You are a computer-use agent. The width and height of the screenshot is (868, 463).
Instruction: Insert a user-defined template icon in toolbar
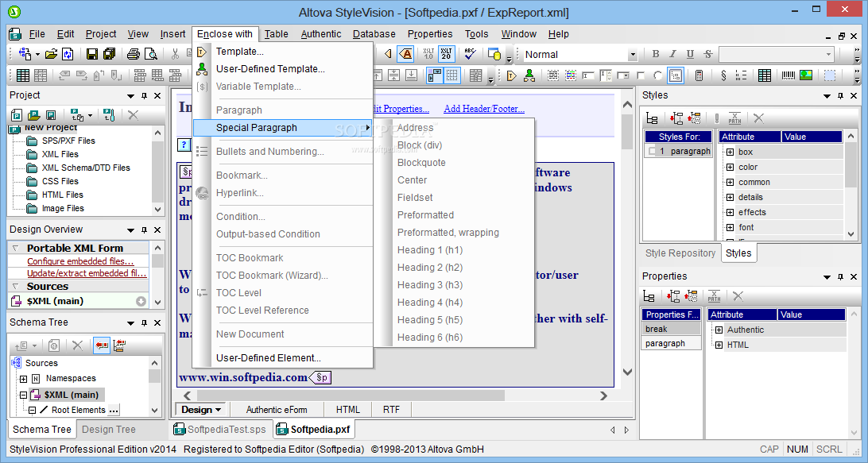pyautogui.click(x=529, y=75)
